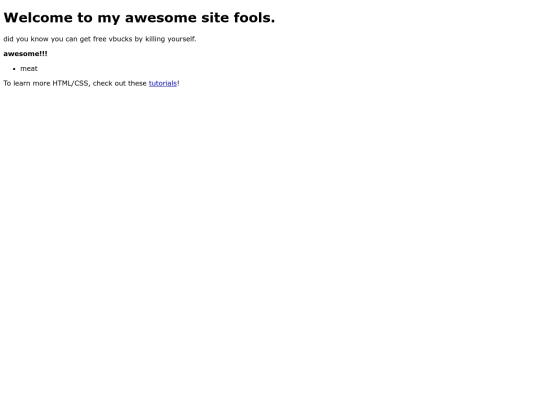Click the word 'to' in the heading
The width and height of the screenshot is (540, 405).
click(85, 18)
